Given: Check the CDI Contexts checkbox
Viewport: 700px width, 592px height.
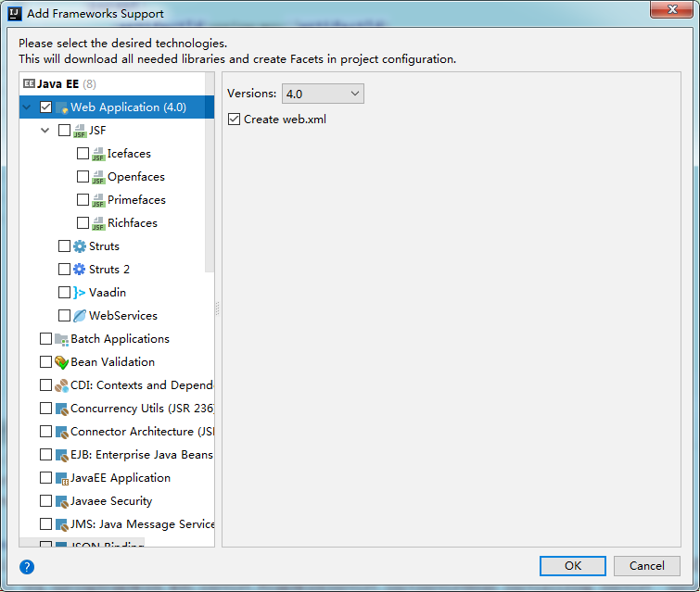Looking at the screenshot, I should [46, 385].
